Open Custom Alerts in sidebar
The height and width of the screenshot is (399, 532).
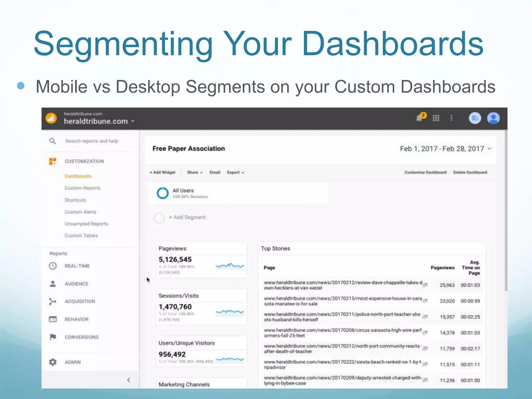coord(80,212)
